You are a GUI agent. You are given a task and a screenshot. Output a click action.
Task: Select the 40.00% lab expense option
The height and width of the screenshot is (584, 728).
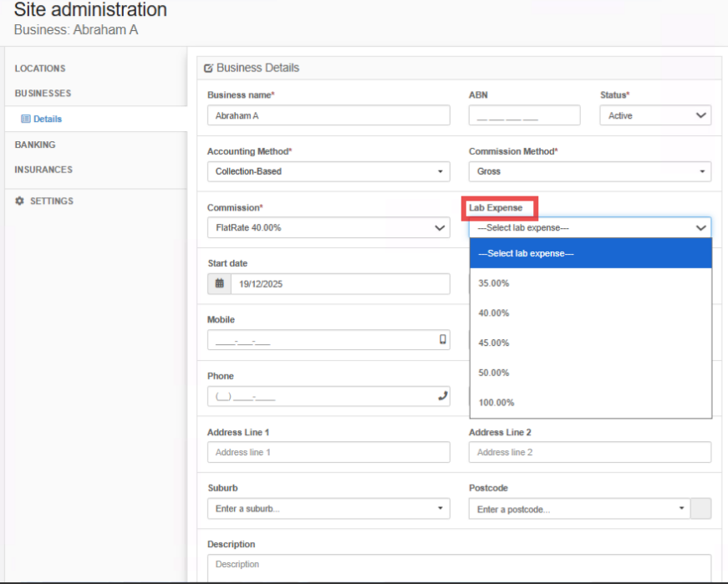click(591, 313)
